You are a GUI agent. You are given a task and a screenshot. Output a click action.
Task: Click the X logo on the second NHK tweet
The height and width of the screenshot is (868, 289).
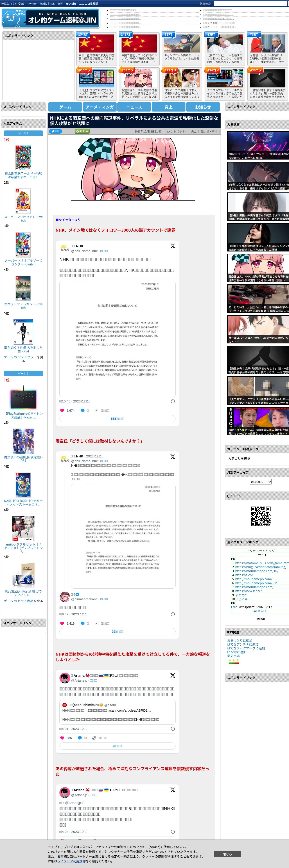coord(173,457)
